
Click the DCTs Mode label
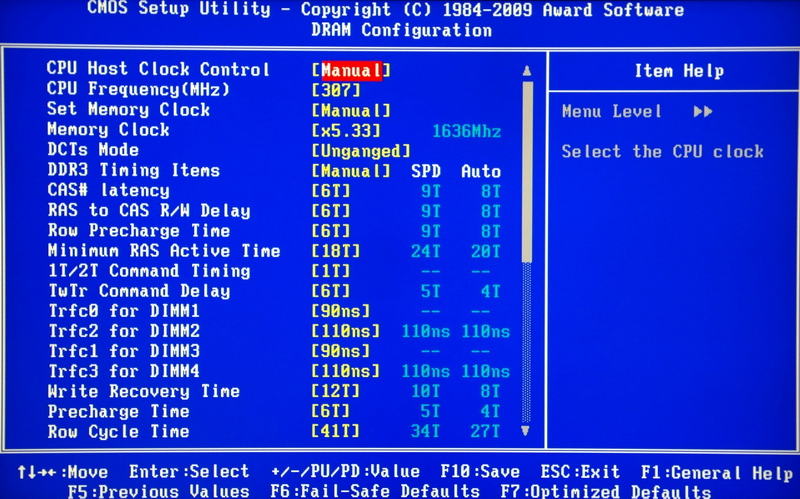[x=93, y=149]
